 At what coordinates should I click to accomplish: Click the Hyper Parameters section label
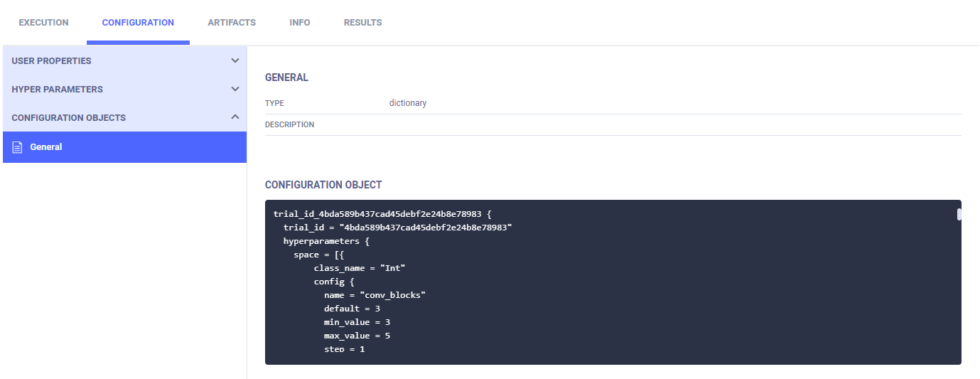click(x=57, y=90)
